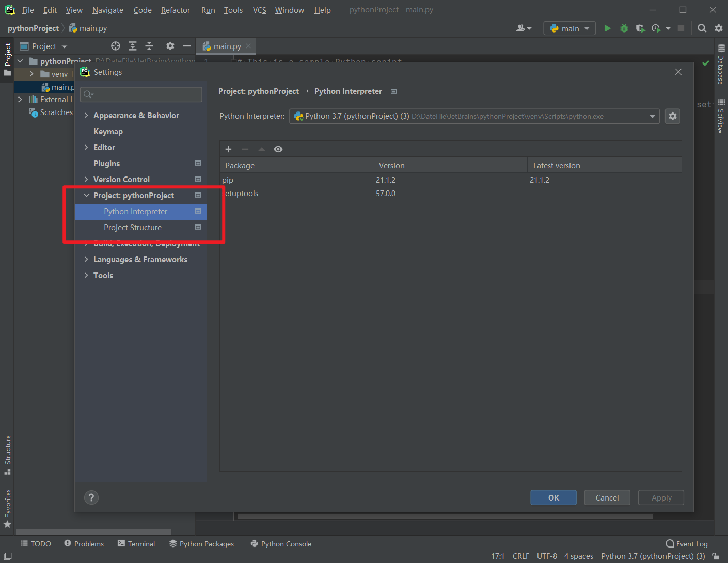
Task: Click the stop button in run toolbar
Action: [x=681, y=28]
